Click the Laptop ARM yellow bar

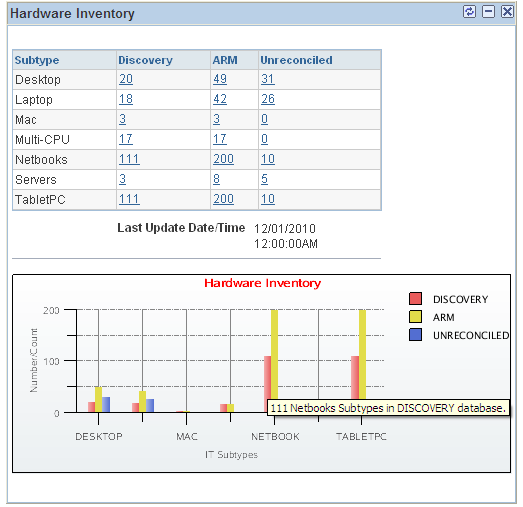coord(142,402)
